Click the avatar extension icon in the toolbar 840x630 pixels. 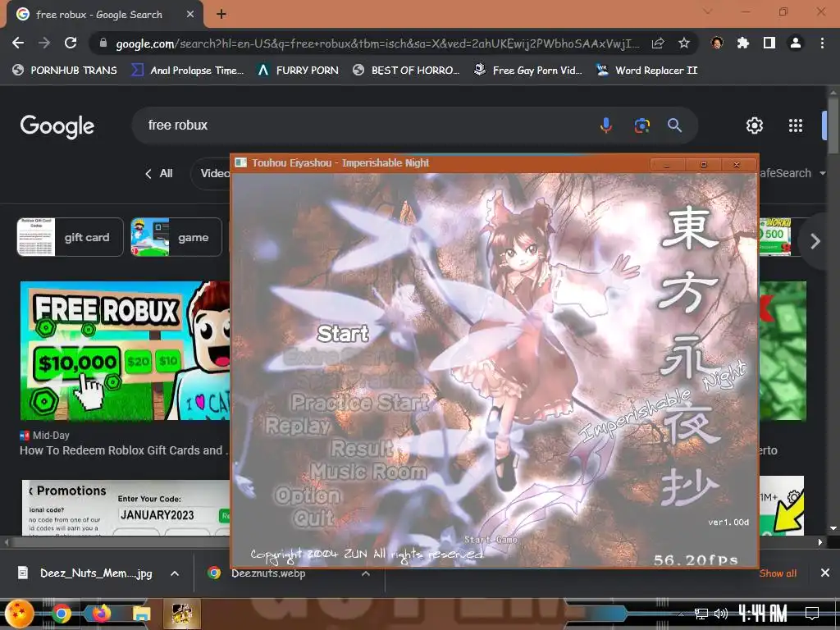pos(717,43)
